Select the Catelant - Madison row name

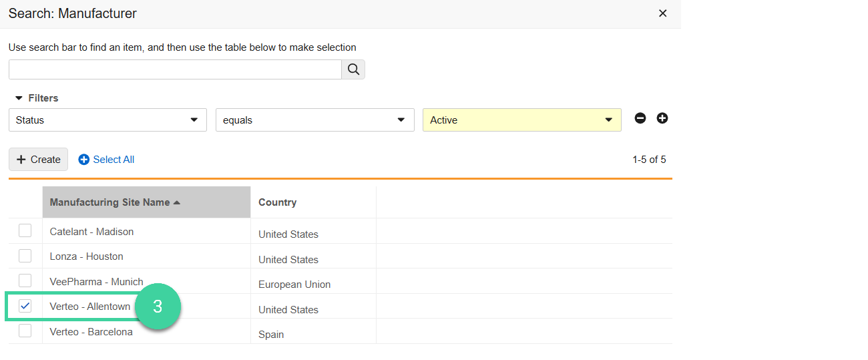tap(91, 232)
